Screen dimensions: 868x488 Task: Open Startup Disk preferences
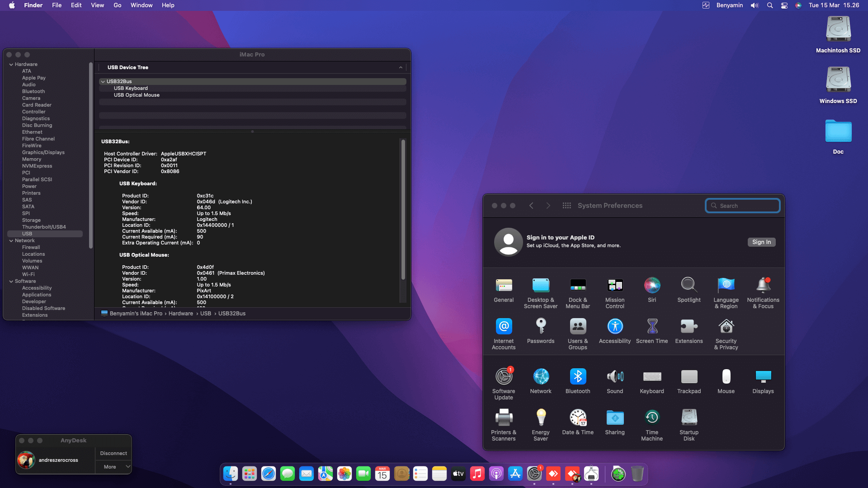(689, 426)
